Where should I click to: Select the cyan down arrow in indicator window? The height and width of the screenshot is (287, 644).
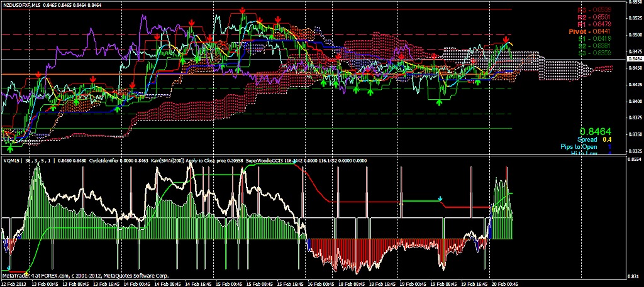440,198
